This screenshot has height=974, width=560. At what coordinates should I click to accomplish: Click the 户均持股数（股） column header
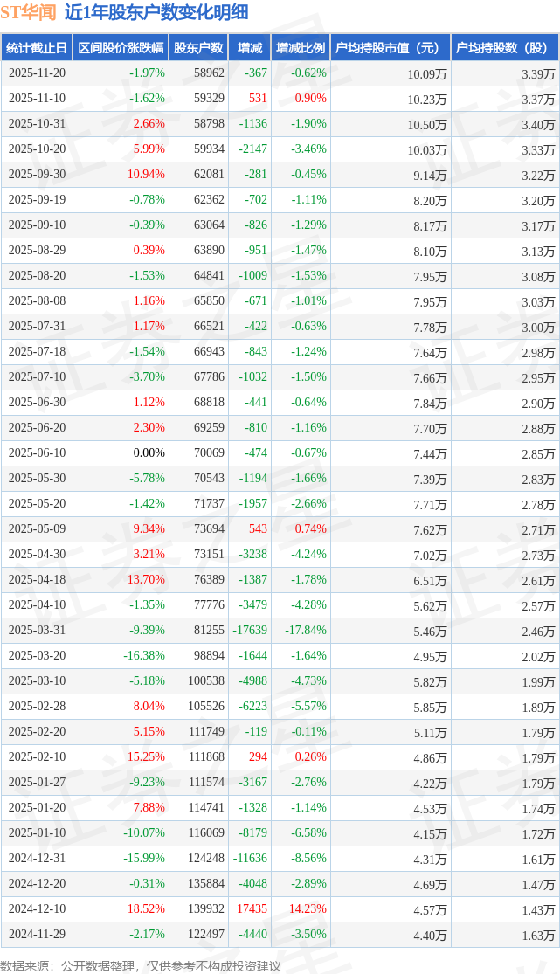coord(505,48)
